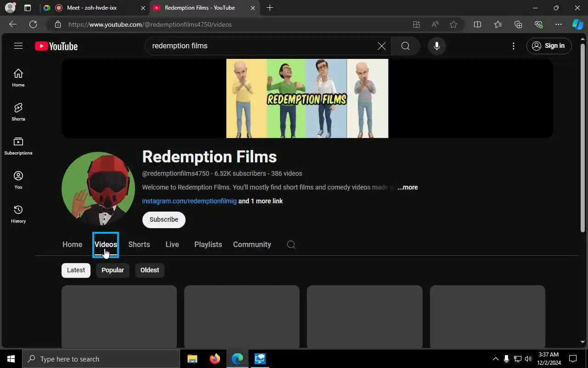Open Home in YouTube sidebar

[18, 78]
